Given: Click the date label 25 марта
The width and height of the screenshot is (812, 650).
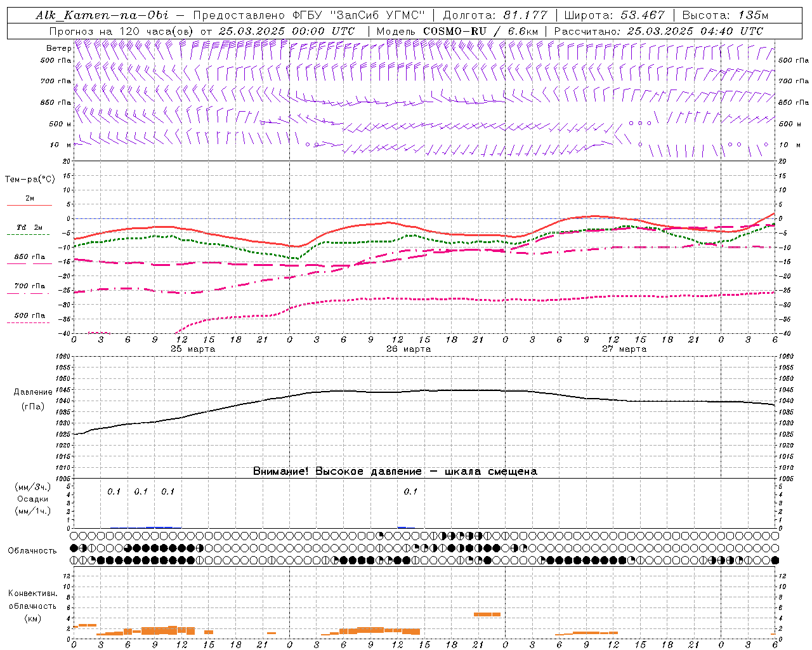Looking at the screenshot, I should 193,349.
